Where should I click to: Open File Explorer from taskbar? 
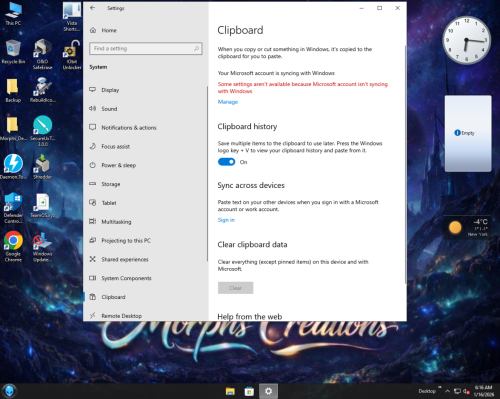[230, 391]
